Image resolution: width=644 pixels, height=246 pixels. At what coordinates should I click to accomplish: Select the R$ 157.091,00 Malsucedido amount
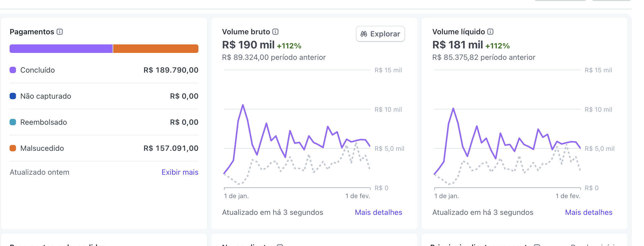[x=170, y=148]
